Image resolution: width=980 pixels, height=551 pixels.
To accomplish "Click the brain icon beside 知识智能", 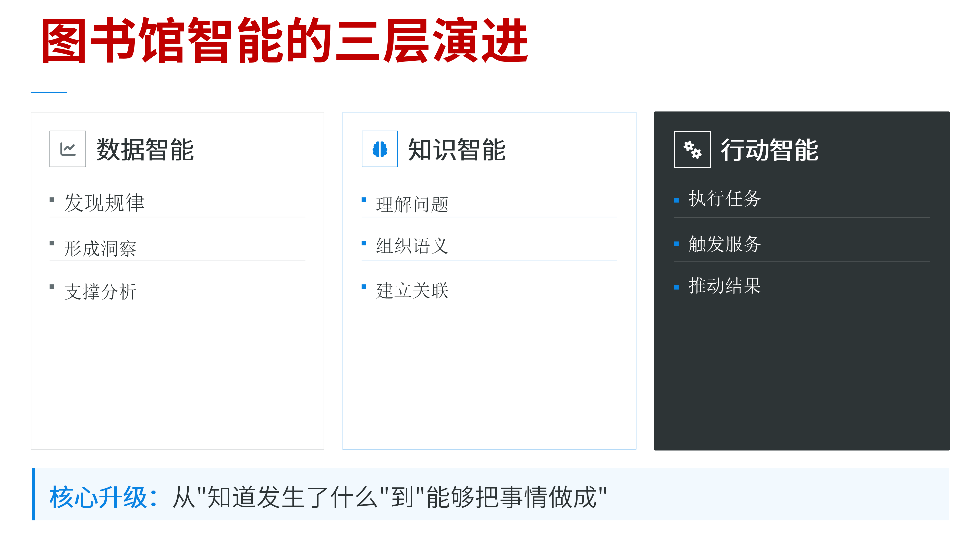I will [380, 149].
